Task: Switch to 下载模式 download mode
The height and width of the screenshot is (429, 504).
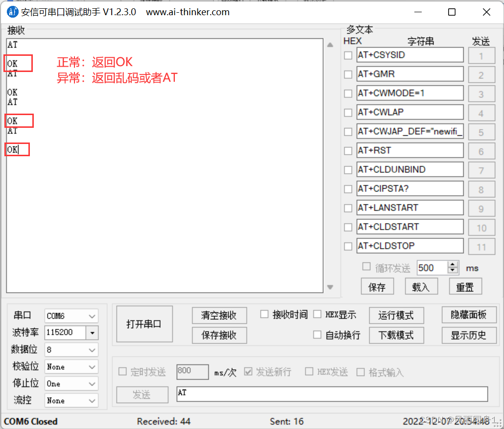Action: click(396, 335)
